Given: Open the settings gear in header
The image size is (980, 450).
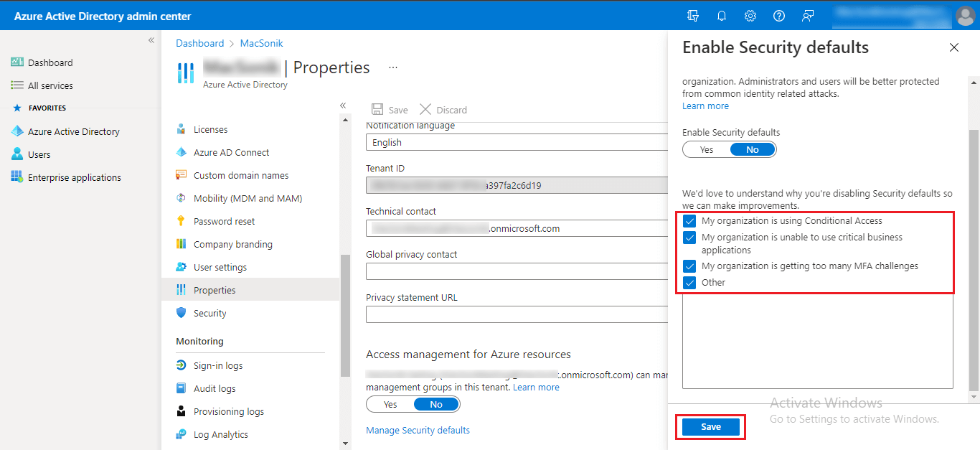Looking at the screenshot, I should point(750,16).
